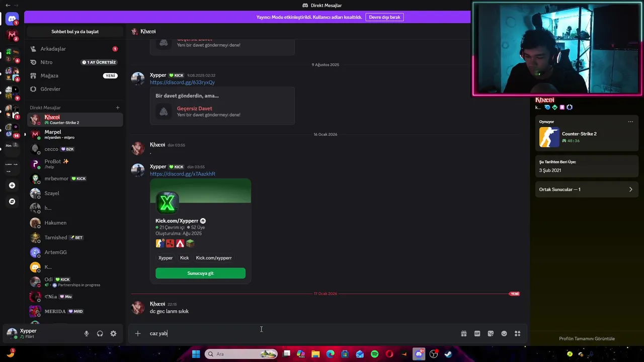Screen dimensions: 644x362
Task: Click Arkadaşlar notification badge 1
Action: [115, 49]
